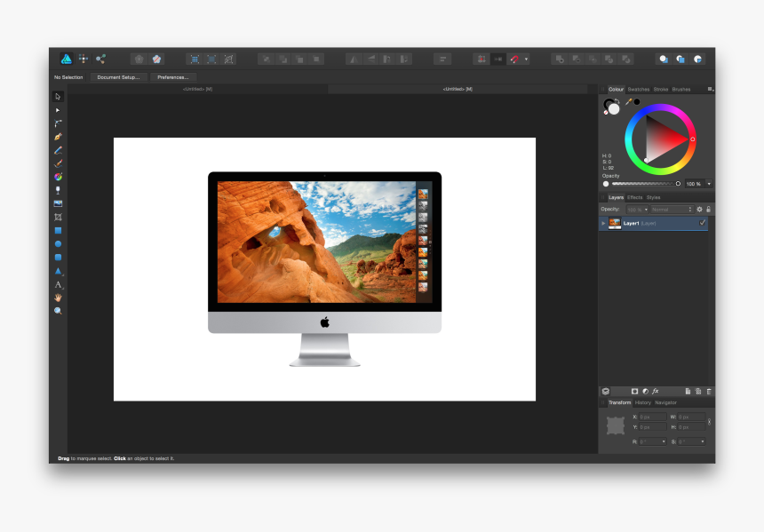Viewport: 764px width, 532px height.
Task: Switch to the Swatches tab
Action: pyautogui.click(x=638, y=89)
